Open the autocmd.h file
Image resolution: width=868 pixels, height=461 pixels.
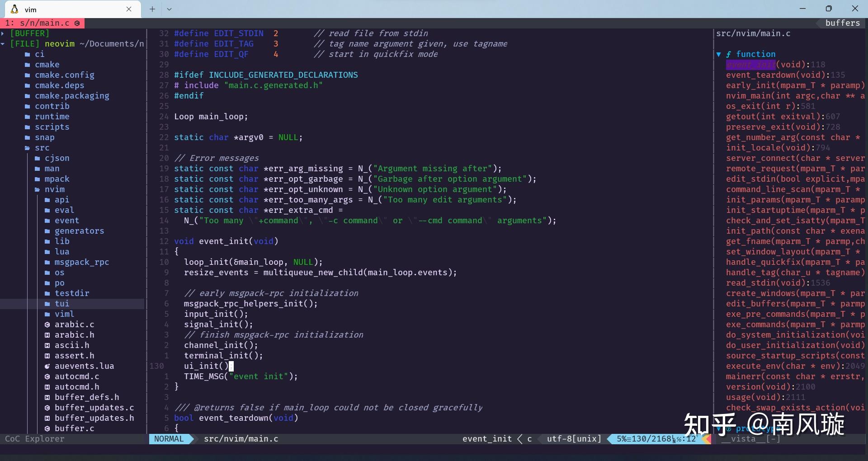77,387
